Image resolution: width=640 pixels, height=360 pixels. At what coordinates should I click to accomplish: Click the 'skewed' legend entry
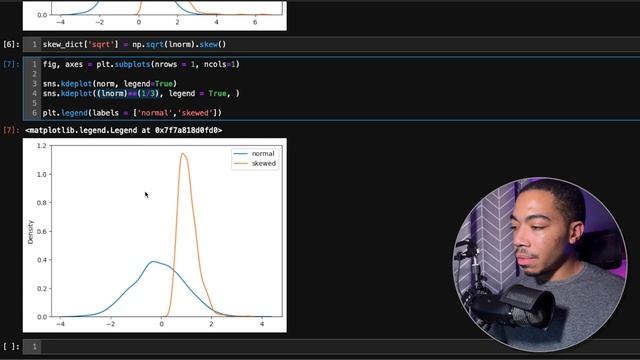click(255, 163)
